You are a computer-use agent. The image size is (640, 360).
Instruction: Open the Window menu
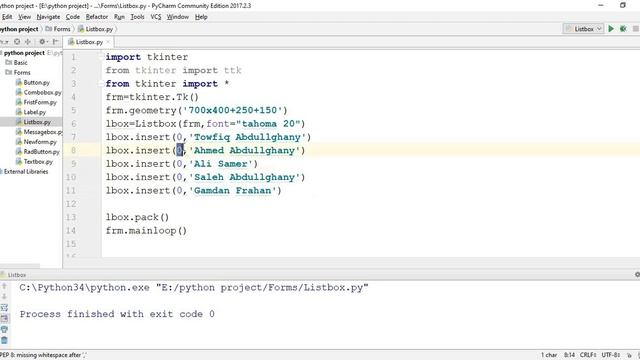[x=178, y=17]
